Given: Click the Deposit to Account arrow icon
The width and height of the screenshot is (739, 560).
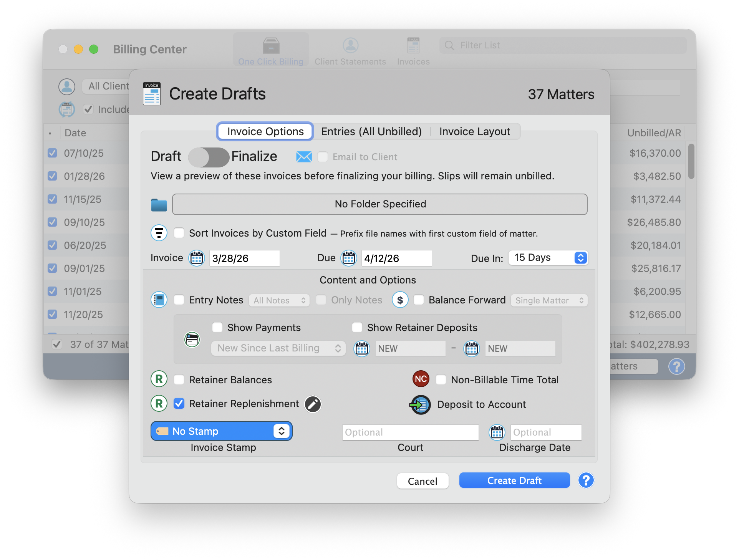Looking at the screenshot, I should point(420,404).
